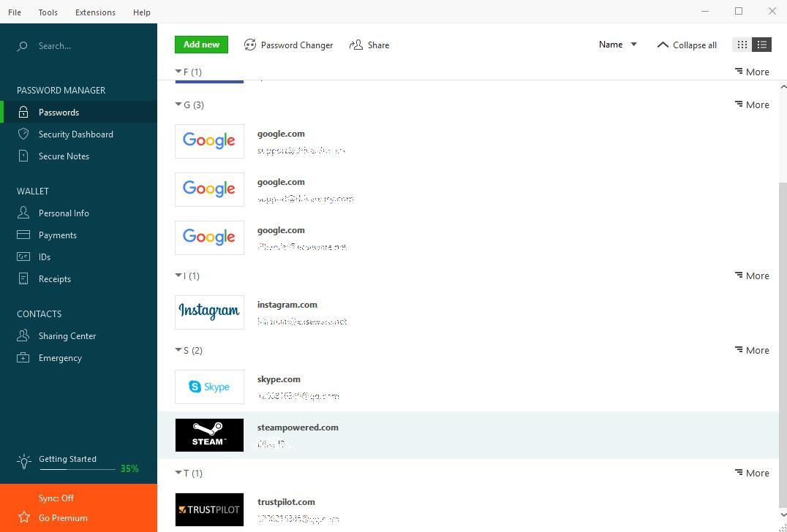Open the Extensions menu
This screenshot has height=532, width=787.
coord(95,12)
